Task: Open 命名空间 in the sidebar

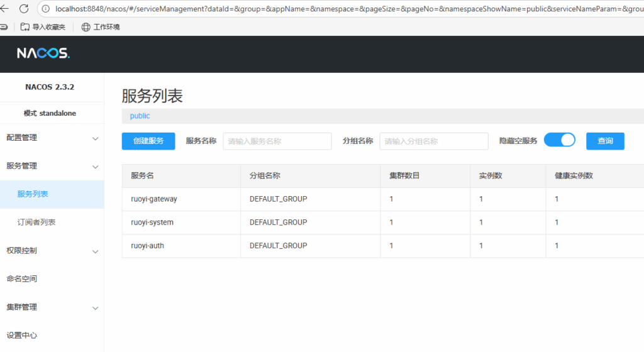Action: [21, 278]
